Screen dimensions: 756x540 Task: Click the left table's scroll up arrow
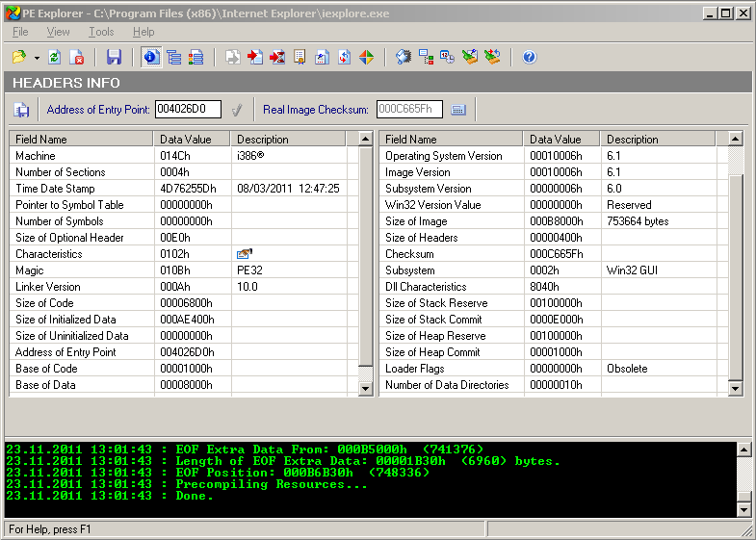click(366, 140)
